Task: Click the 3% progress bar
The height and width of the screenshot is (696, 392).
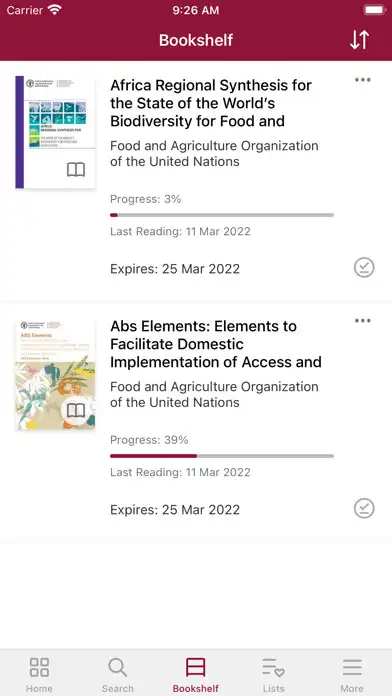Action: pos(222,215)
